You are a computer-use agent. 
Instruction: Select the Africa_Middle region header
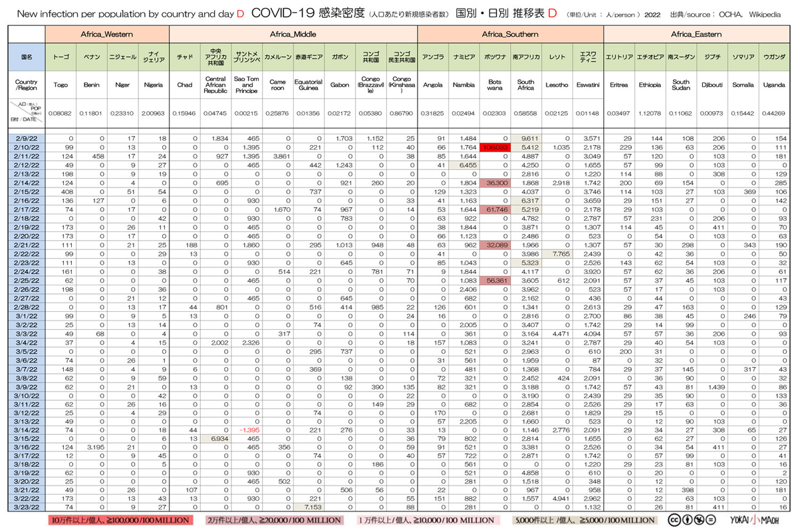pos(293,34)
